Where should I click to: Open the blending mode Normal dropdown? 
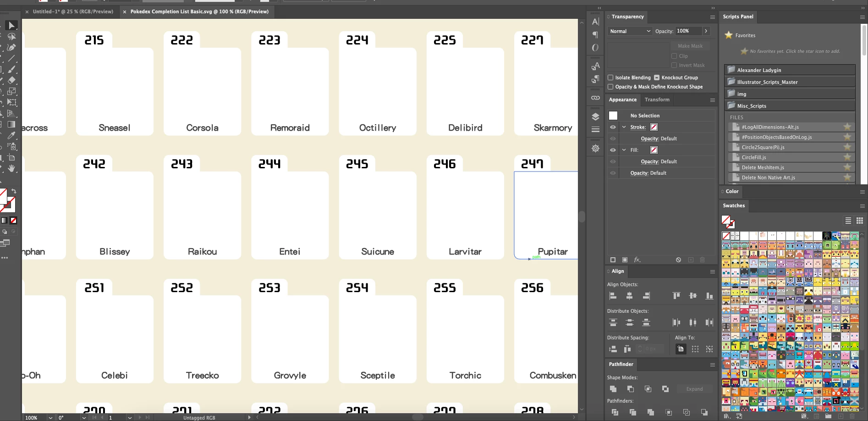pyautogui.click(x=630, y=31)
